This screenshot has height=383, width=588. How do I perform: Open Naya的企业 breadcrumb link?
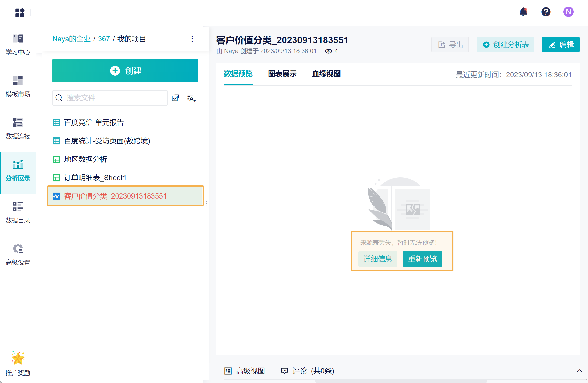pyautogui.click(x=71, y=39)
